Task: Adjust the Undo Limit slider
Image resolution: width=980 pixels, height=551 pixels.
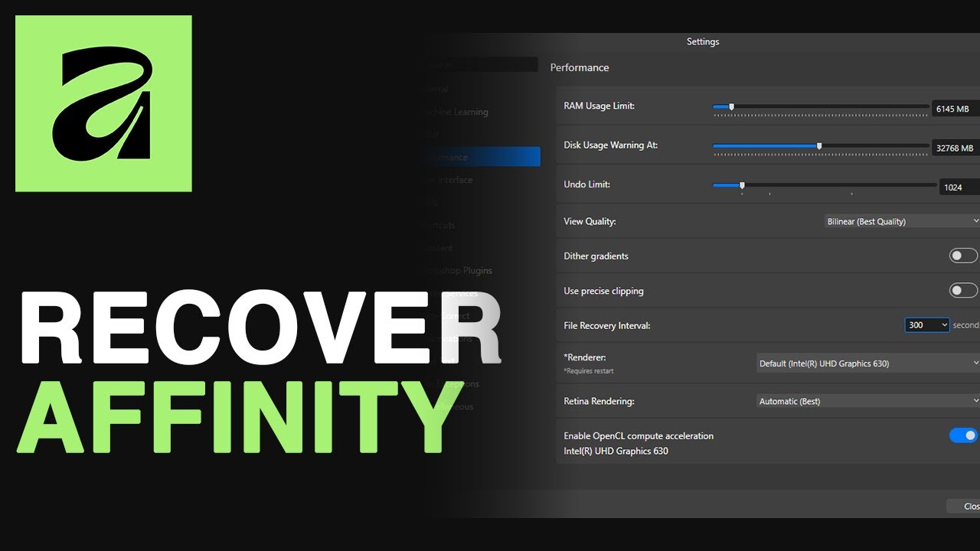Action: (x=825, y=184)
